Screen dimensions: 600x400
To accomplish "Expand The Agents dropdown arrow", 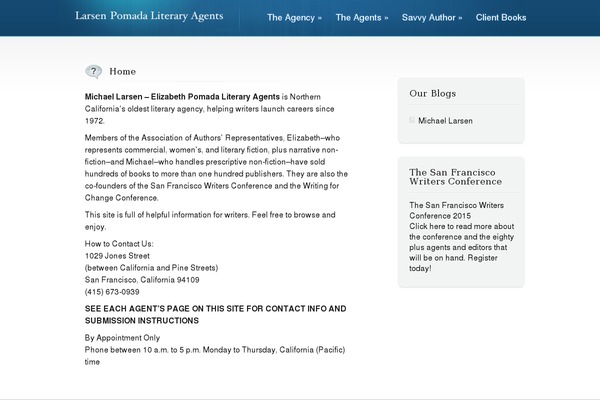I will (386, 18).
